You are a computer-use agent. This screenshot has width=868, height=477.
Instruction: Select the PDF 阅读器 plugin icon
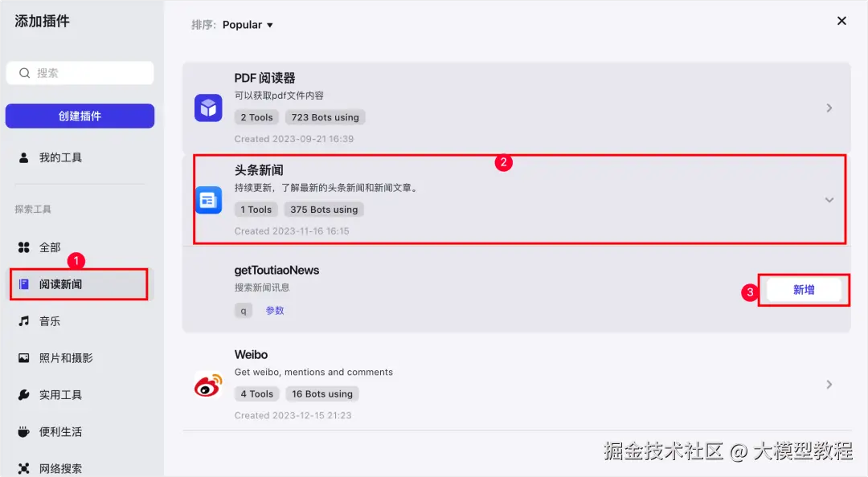(208, 105)
